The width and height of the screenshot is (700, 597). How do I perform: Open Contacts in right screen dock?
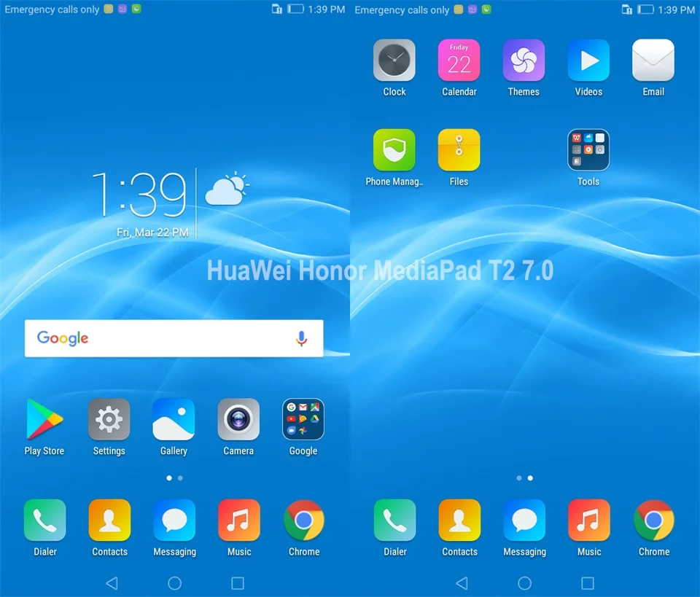(x=459, y=520)
